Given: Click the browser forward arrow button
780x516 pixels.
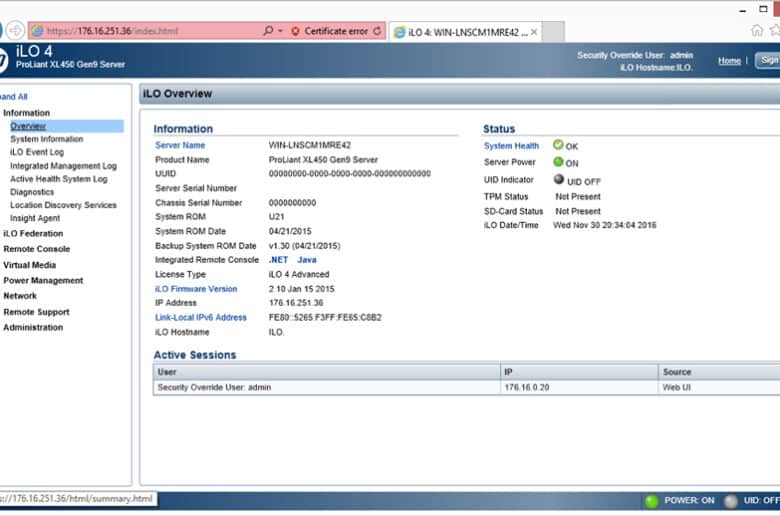Looking at the screenshot, I should [x=16, y=31].
